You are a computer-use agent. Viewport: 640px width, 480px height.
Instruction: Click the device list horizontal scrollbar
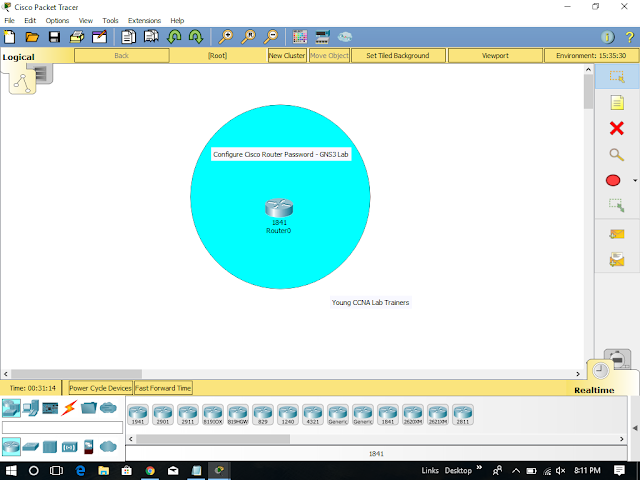(x=213, y=439)
